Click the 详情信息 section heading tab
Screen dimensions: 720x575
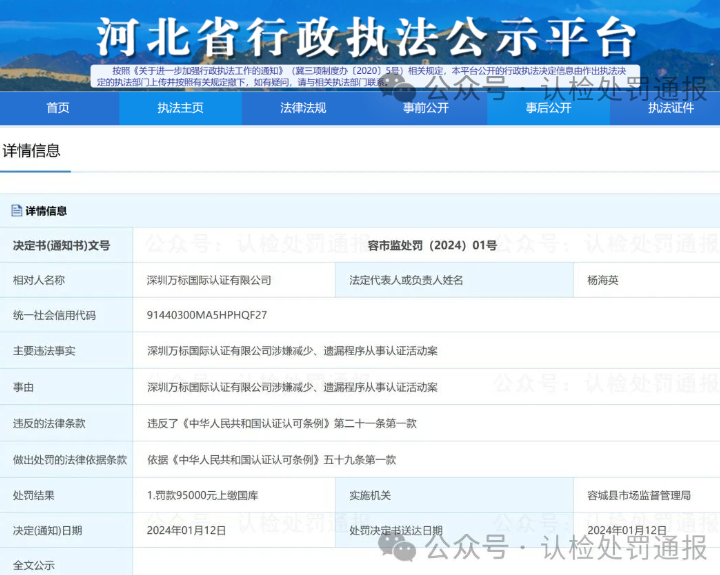[32, 151]
